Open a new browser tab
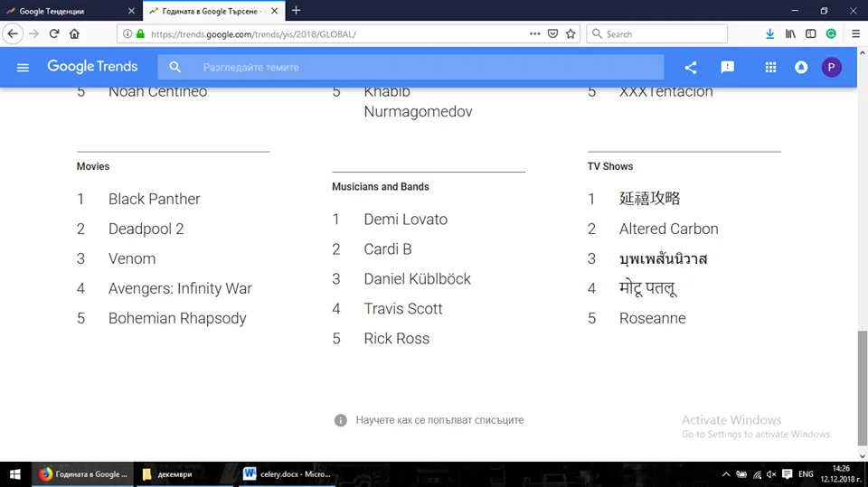The height and width of the screenshot is (487, 868). (297, 11)
